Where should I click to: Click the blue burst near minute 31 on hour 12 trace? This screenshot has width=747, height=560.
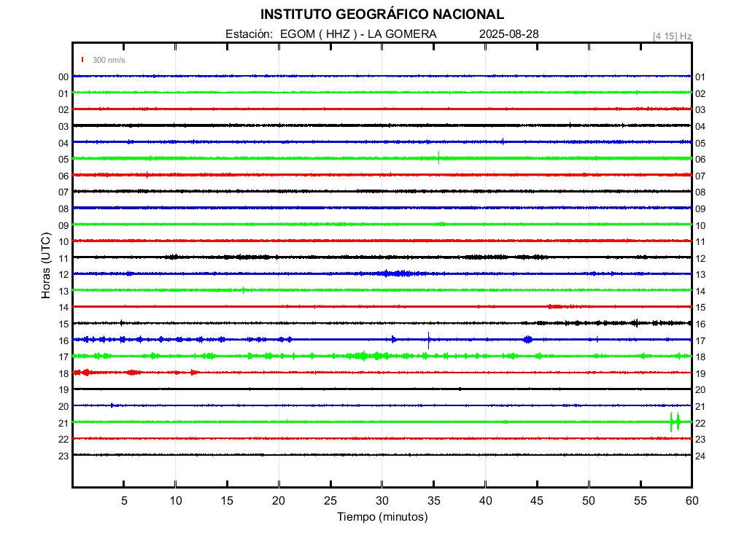click(395, 273)
